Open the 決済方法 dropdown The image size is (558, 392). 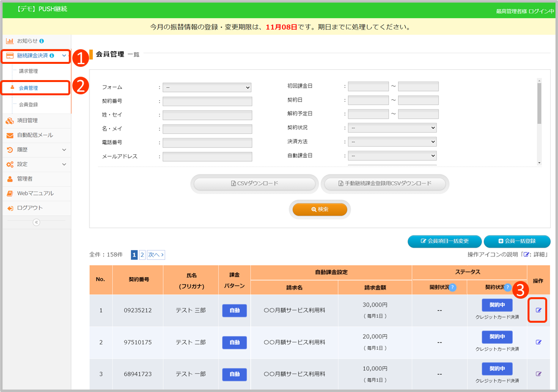pyautogui.click(x=392, y=142)
